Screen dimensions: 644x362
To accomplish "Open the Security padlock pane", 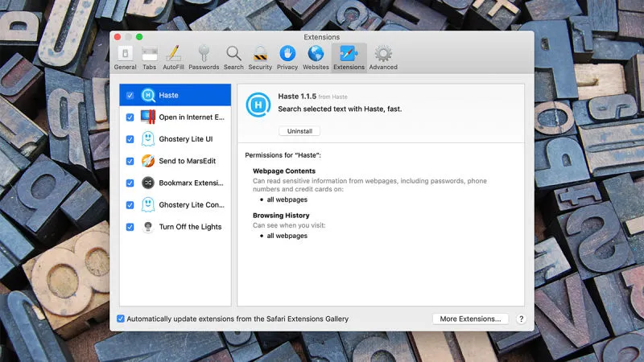I will point(260,56).
